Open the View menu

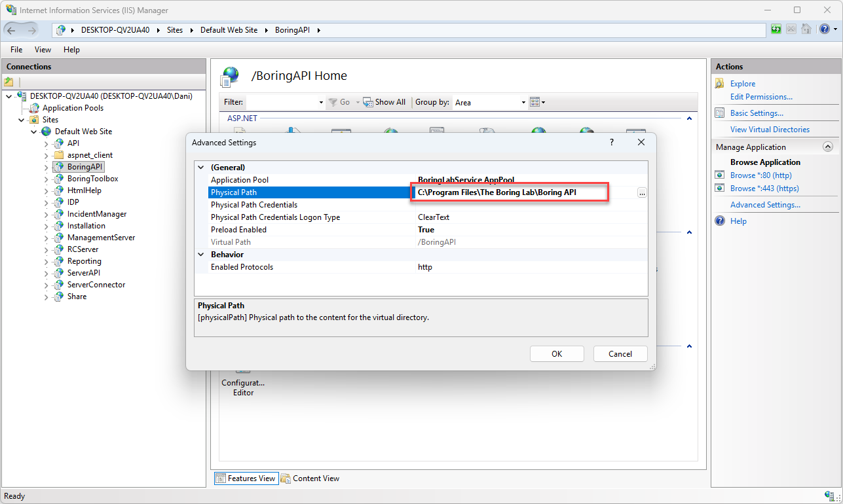click(x=43, y=50)
